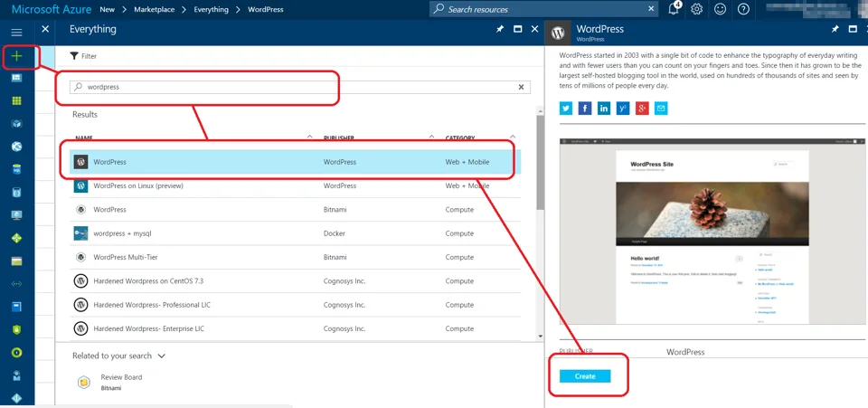Close the Everything blade
Viewport: 868px width, 408px height.
coord(534,29)
